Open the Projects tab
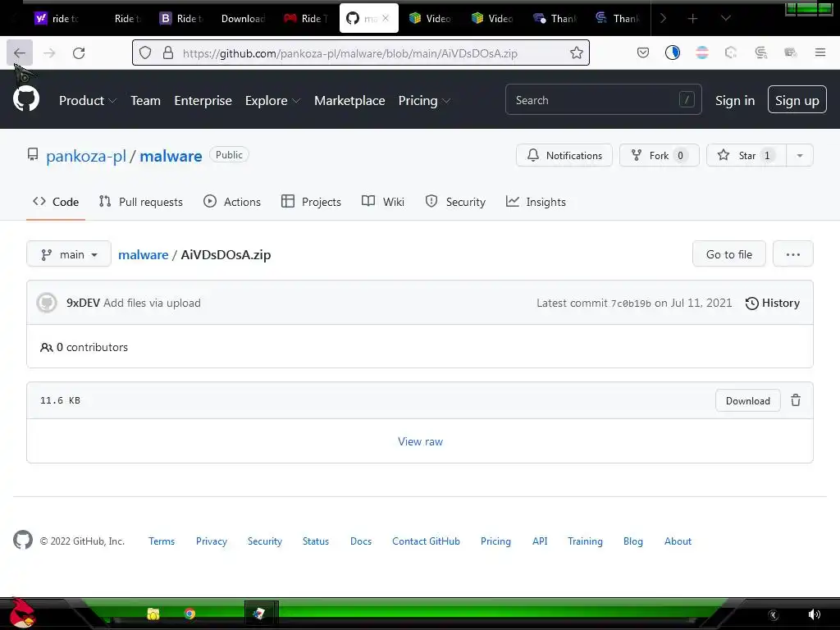 click(x=311, y=202)
